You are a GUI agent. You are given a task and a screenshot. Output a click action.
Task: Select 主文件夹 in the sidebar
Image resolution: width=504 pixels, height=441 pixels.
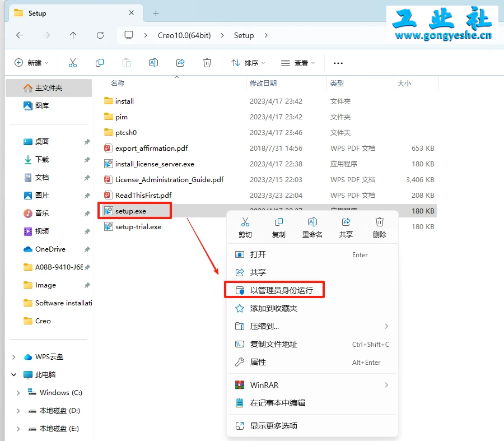(x=49, y=88)
